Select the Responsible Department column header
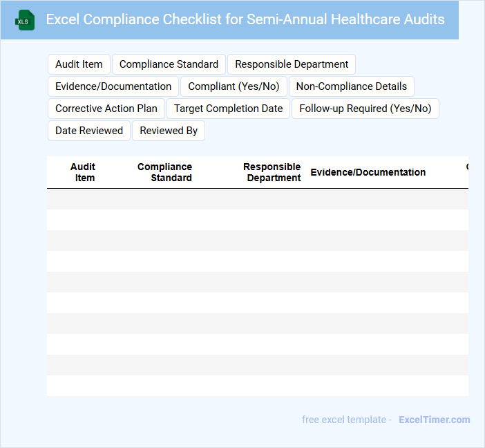The image size is (485, 448). click(x=272, y=172)
